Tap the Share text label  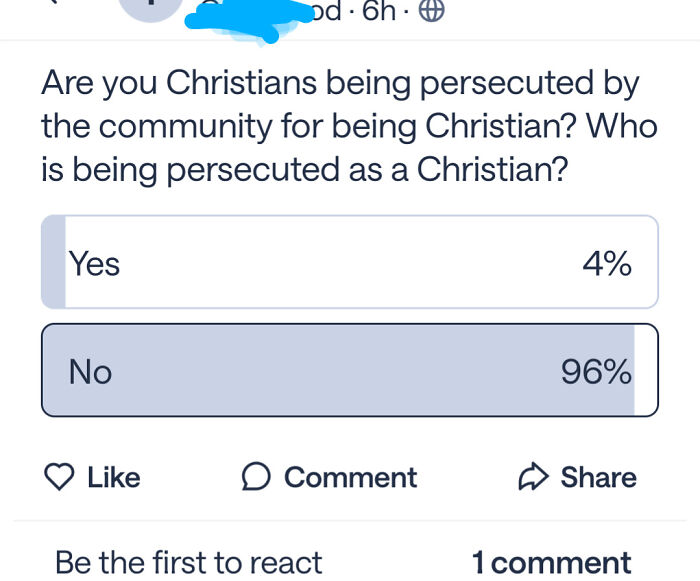(598, 478)
